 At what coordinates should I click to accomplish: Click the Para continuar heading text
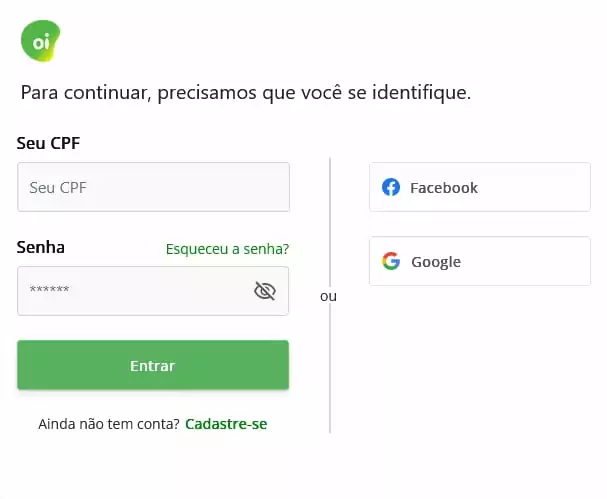click(246, 93)
